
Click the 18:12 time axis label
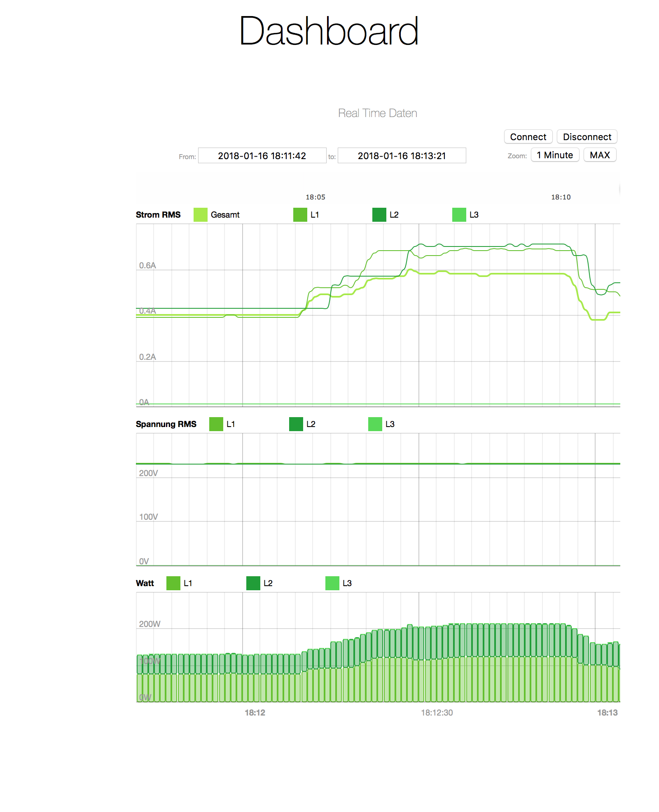coord(255,713)
